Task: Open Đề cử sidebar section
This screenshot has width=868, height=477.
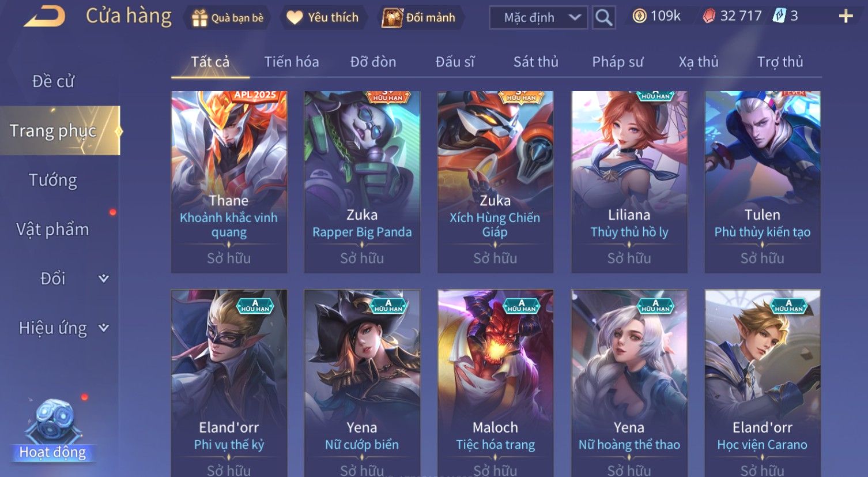Action: [53, 81]
